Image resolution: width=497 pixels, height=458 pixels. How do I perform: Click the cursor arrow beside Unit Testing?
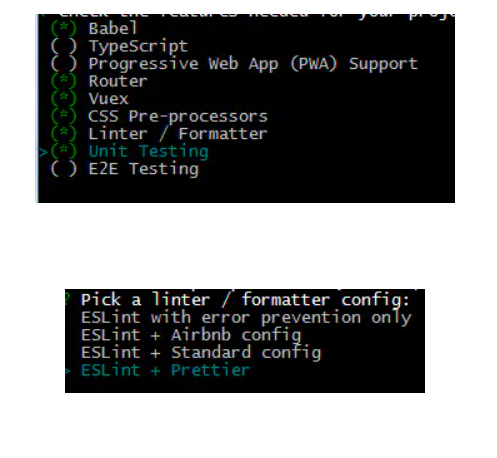coord(43,153)
